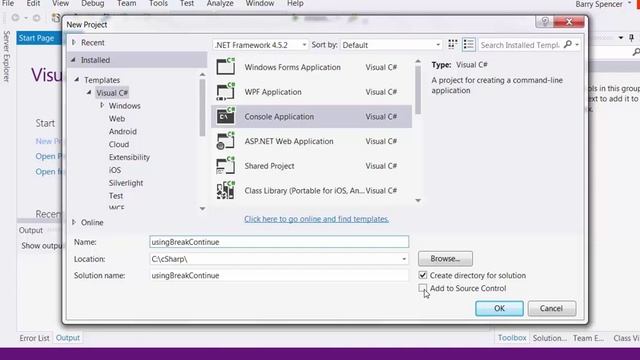The image size is (640, 360).
Task: Click the template tree vertical scrollbar thumb
Action: pyautogui.click(x=202, y=108)
